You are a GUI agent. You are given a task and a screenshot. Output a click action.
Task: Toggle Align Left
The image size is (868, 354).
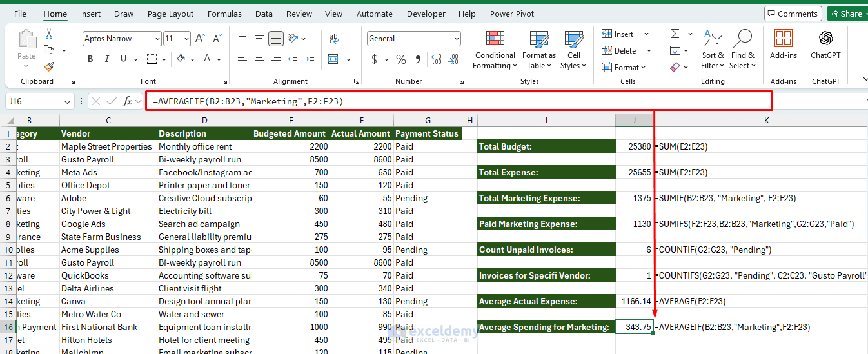[x=242, y=59]
